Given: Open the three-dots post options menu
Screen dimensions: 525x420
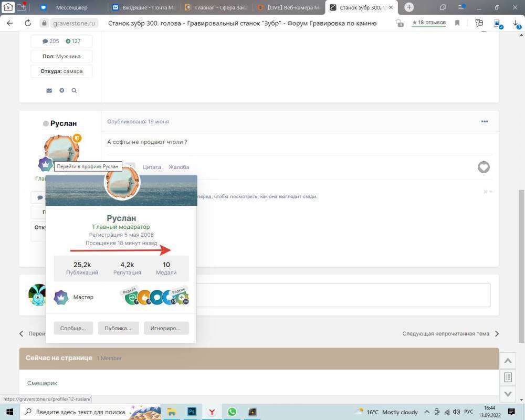Looking at the screenshot, I should pos(485,122).
